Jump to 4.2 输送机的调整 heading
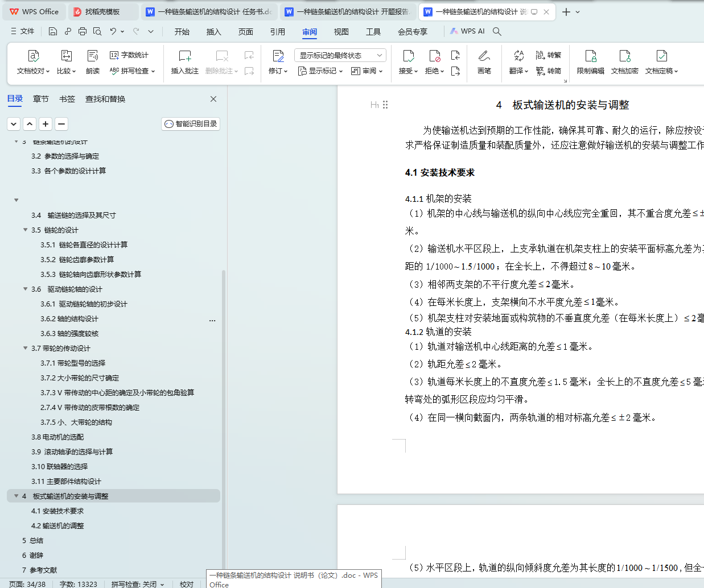This screenshot has height=588, width=704. click(57, 525)
